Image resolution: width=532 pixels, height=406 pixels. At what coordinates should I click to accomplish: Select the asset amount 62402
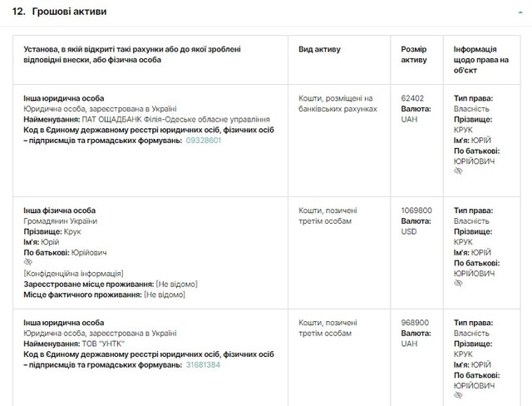pos(412,98)
